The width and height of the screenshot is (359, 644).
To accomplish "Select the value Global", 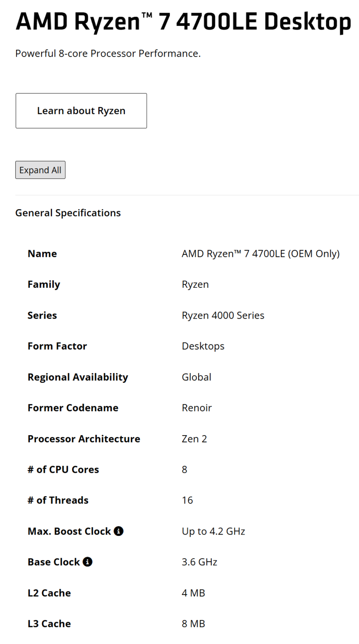I will (x=196, y=377).
